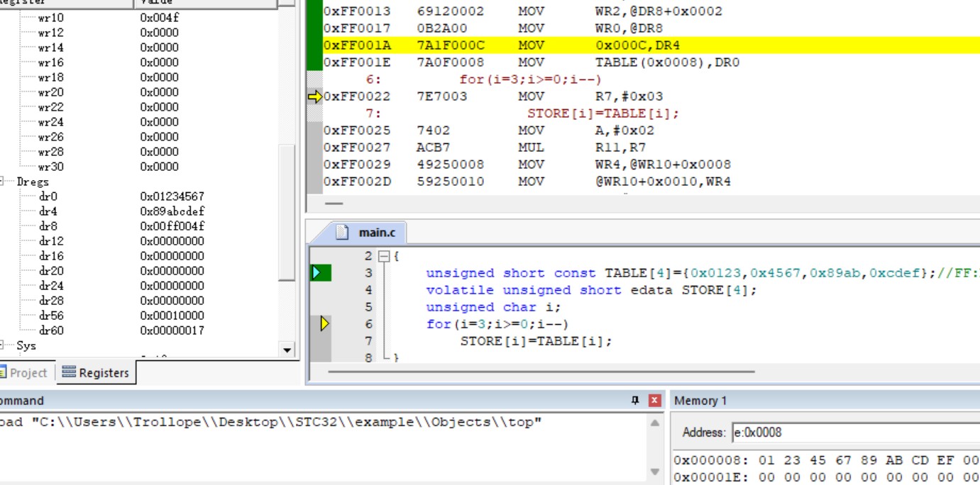The width and height of the screenshot is (980, 485).
Task: Select the wr10 register row
Action: tap(139, 17)
